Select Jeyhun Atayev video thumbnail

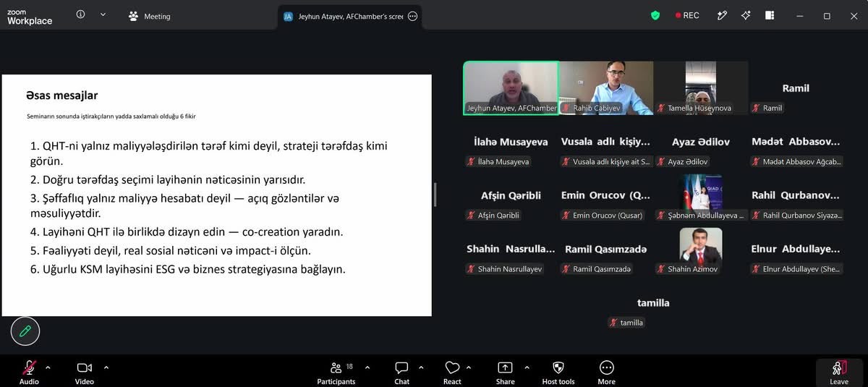(x=511, y=88)
